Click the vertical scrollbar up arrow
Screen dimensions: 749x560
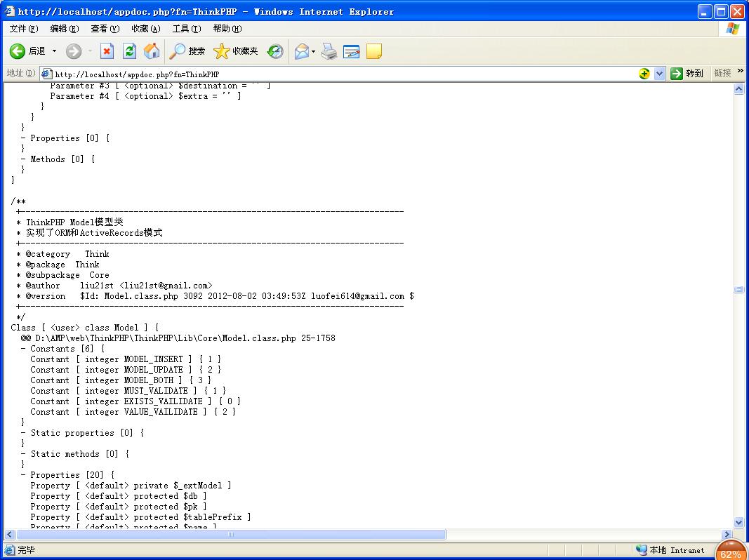738,89
